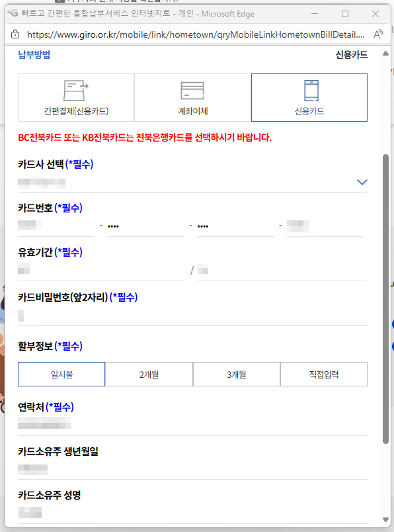Image resolution: width=394 pixels, height=532 pixels.
Task: Click the 연락처 input field
Action: click(192, 424)
